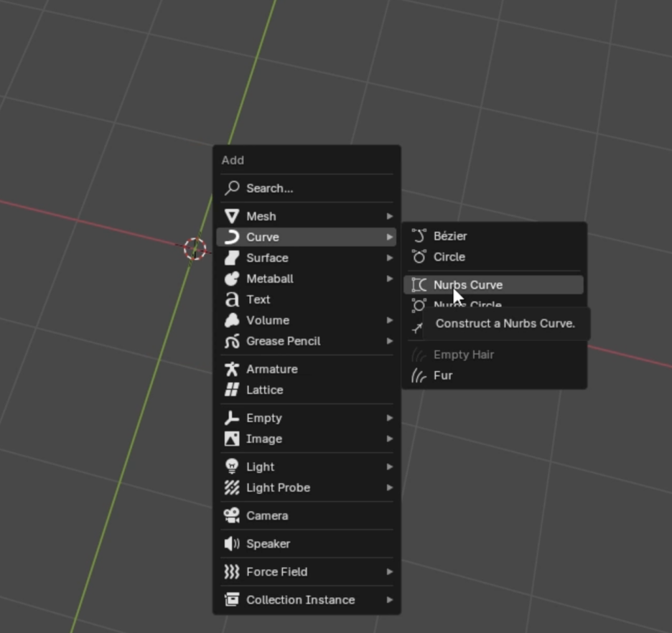
Task: Add an Armature object
Action: [x=307, y=369]
